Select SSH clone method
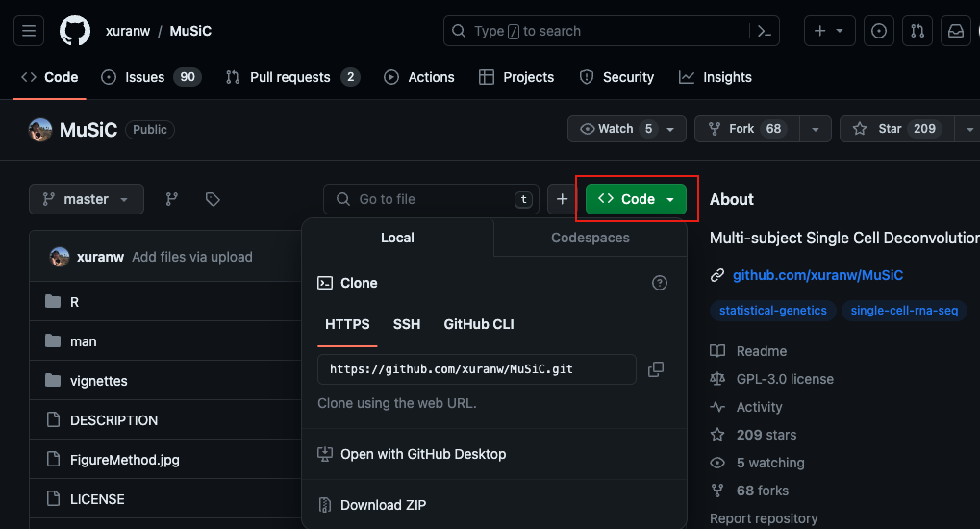The image size is (980, 529). 407,324
